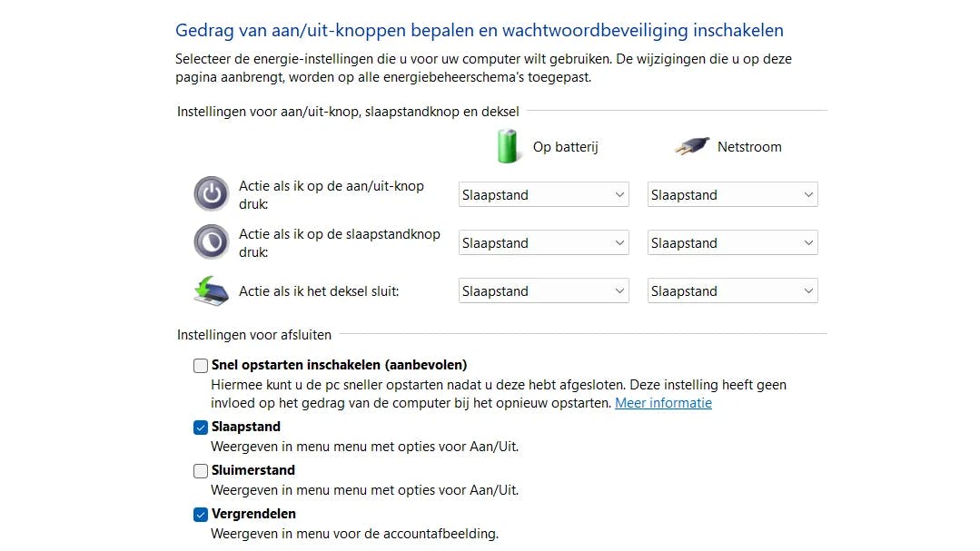980x551 pixels.
Task: Open power button dropdown for Netstroom
Action: click(732, 195)
